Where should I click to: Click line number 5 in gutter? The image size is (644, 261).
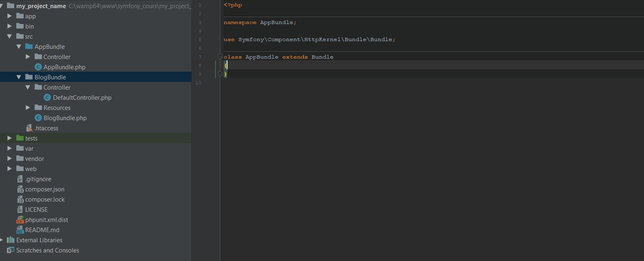(x=200, y=39)
